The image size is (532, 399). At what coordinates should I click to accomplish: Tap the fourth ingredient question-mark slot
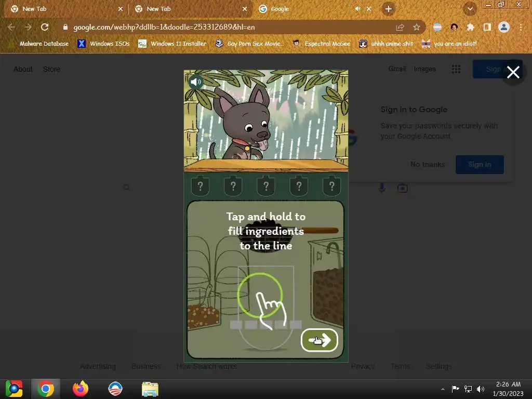tap(299, 185)
